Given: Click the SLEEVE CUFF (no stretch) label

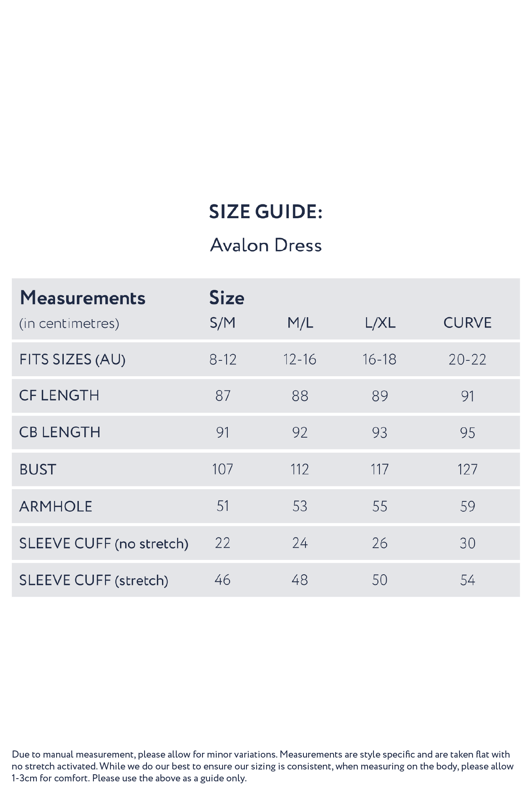Looking at the screenshot, I should coord(104,543).
